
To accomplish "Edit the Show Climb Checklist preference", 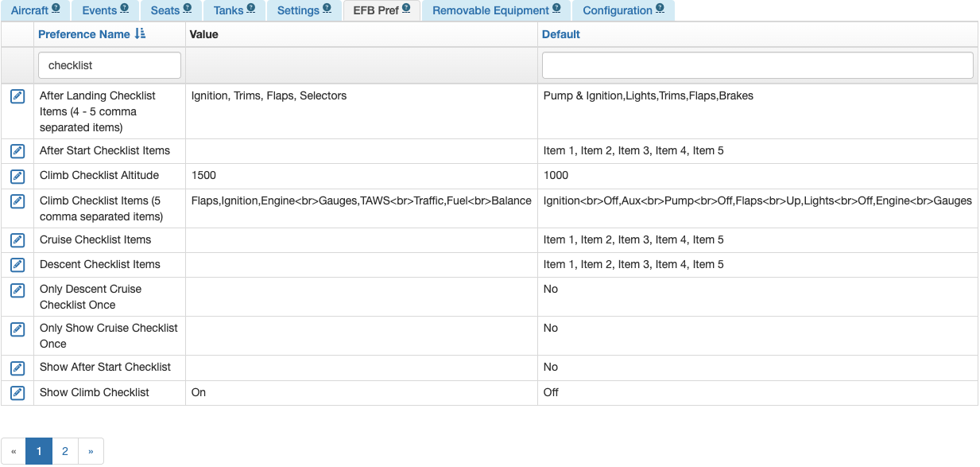I will pyautogui.click(x=17, y=392).
